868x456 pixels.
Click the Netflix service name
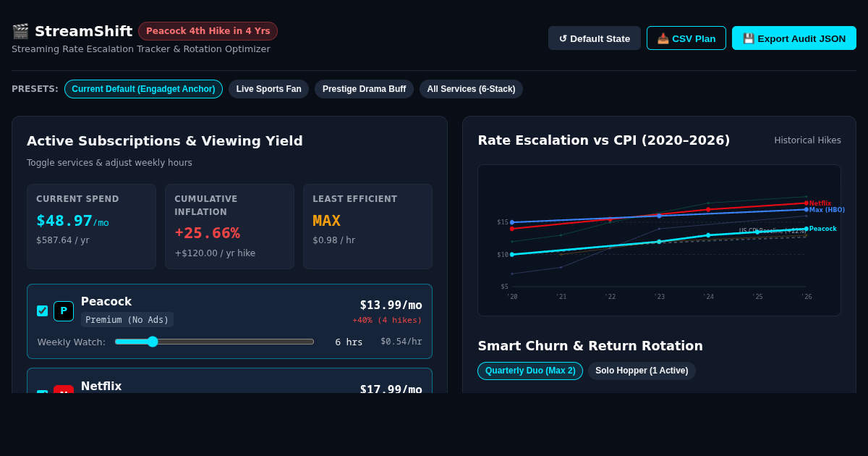pyautogui.click(x=101, y=387)
